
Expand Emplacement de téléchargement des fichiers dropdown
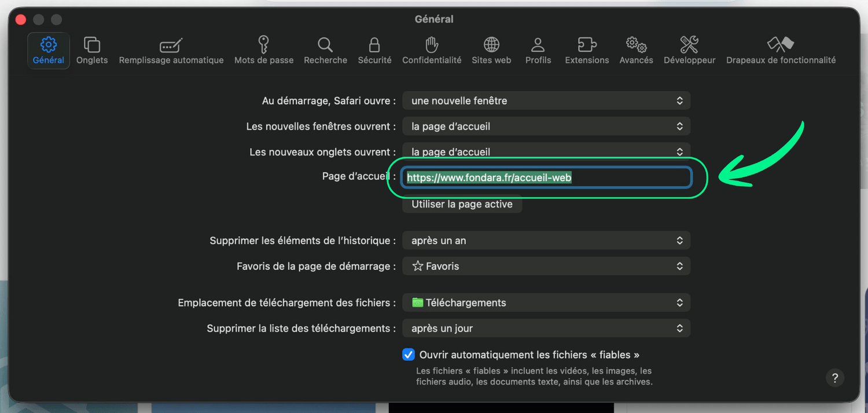546,303
